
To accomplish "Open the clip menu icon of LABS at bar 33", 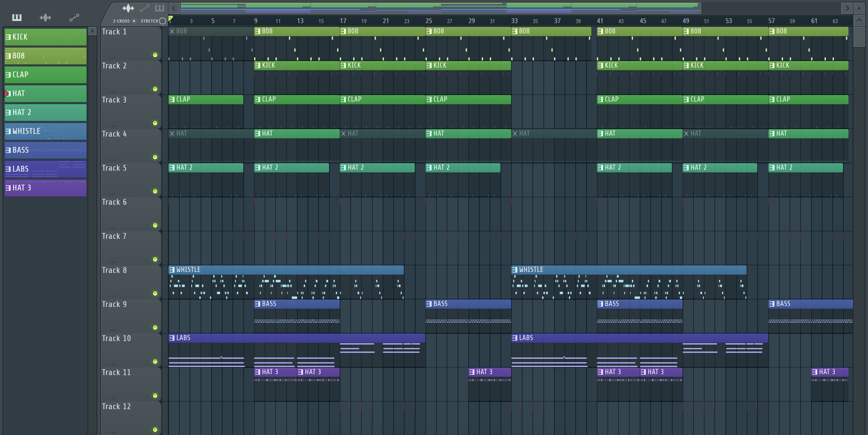I will [x=515, y=338].
